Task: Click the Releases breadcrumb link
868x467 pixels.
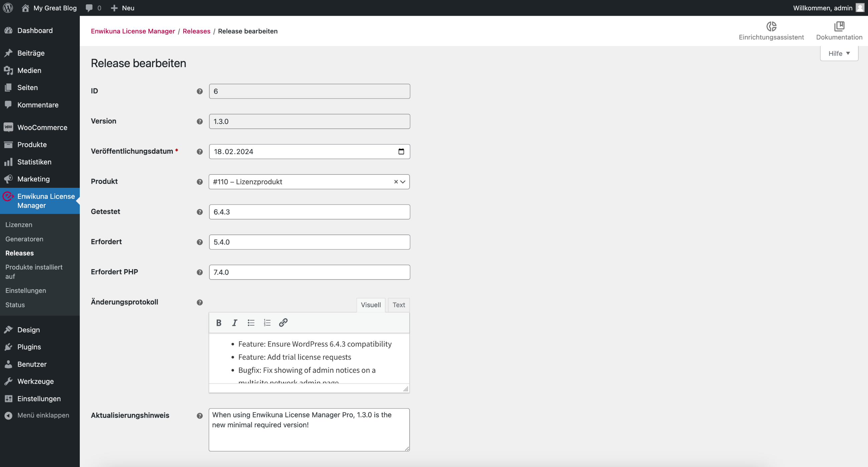Action: point(196,31)
